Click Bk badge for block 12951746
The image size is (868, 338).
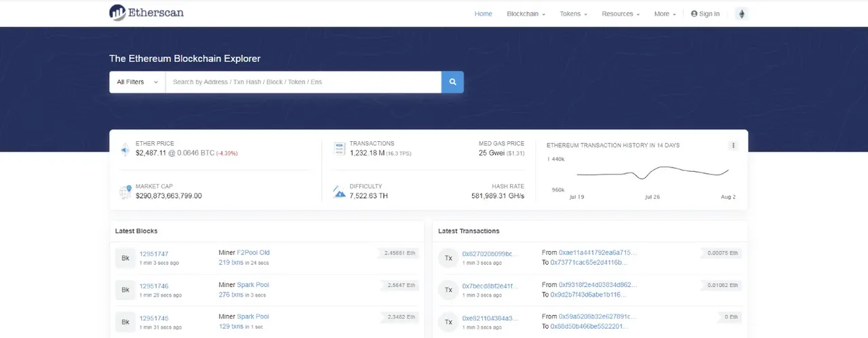pyautogui.click(x=125, y=290)
